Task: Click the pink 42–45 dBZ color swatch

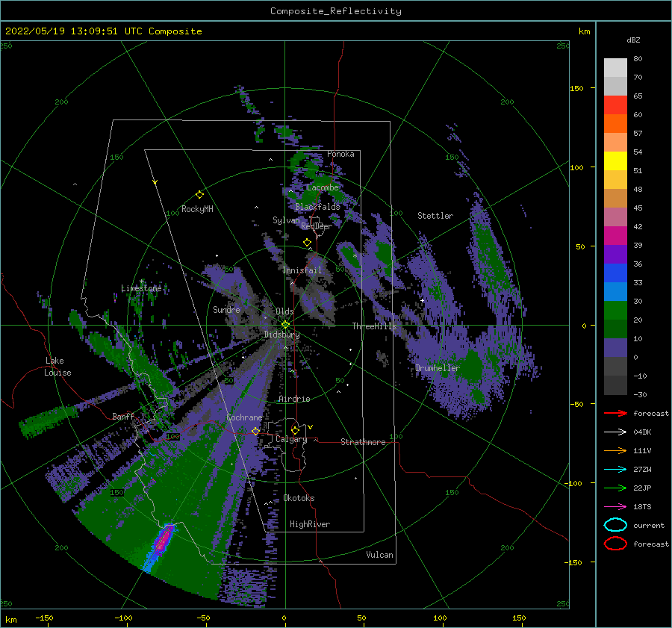Action: tap(615, 217)
